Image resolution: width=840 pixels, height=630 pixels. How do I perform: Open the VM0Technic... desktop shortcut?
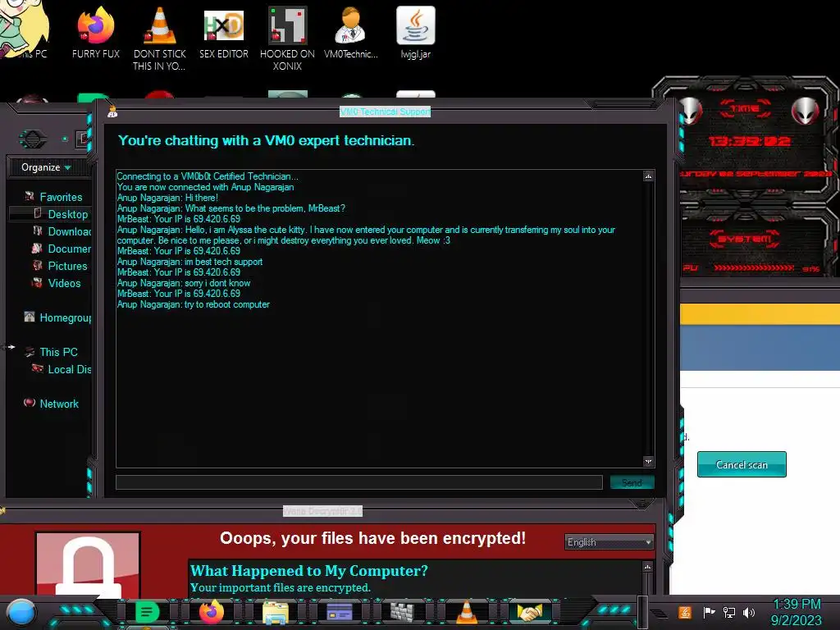point(351,33)
